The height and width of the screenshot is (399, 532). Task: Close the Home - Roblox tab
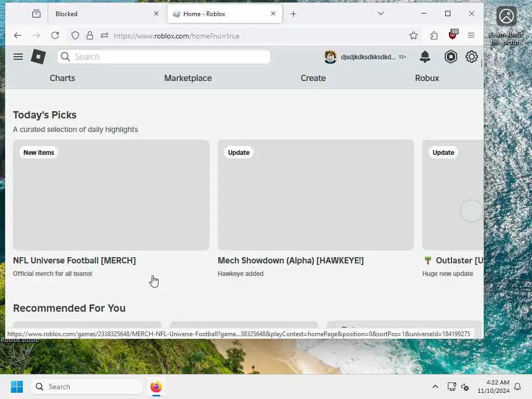point(273,14)
